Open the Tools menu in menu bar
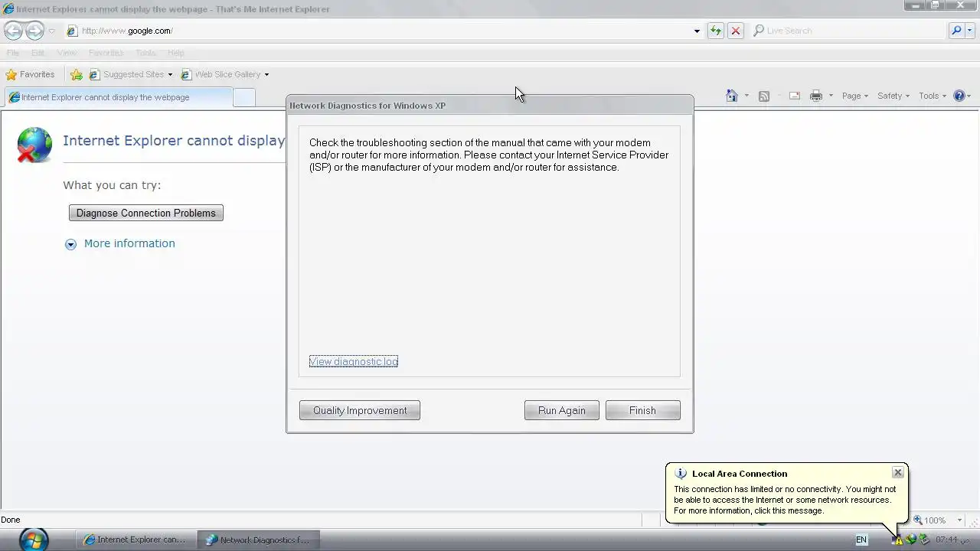Screen dimensions: 980x551 coord(145,53)
